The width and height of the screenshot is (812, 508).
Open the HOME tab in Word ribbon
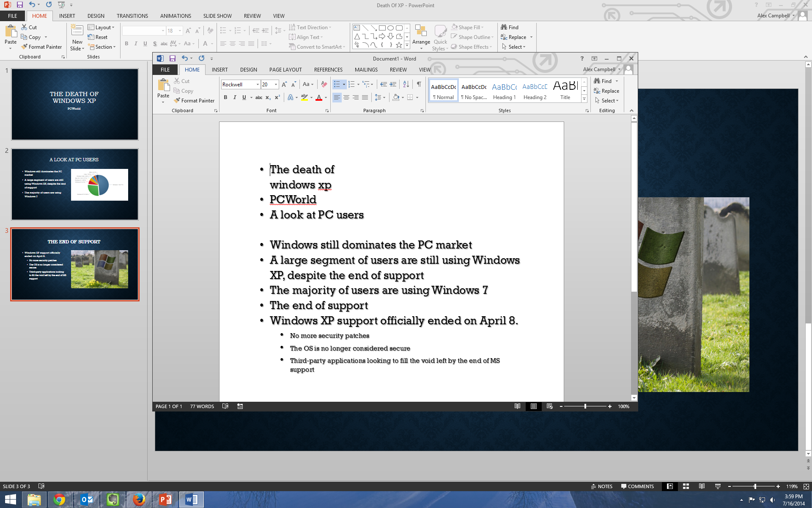[x=192, y=70]
